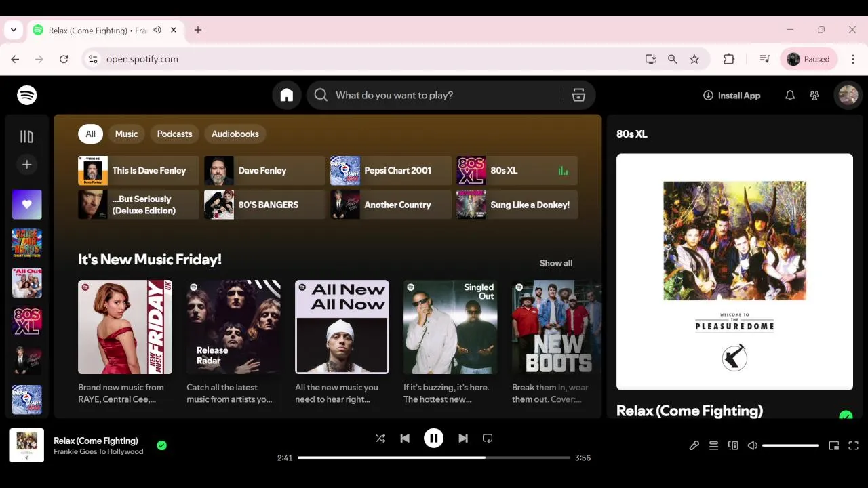The image size is (868, 488).
Task: Select the Podcasts filter chip
Action: (174, 134)
